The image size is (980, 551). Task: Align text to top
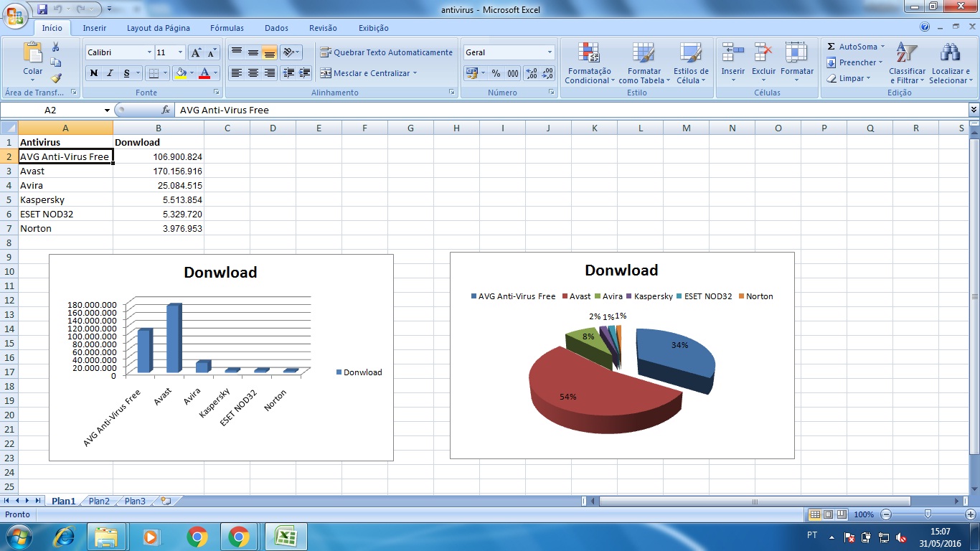(x=237, y=52)
